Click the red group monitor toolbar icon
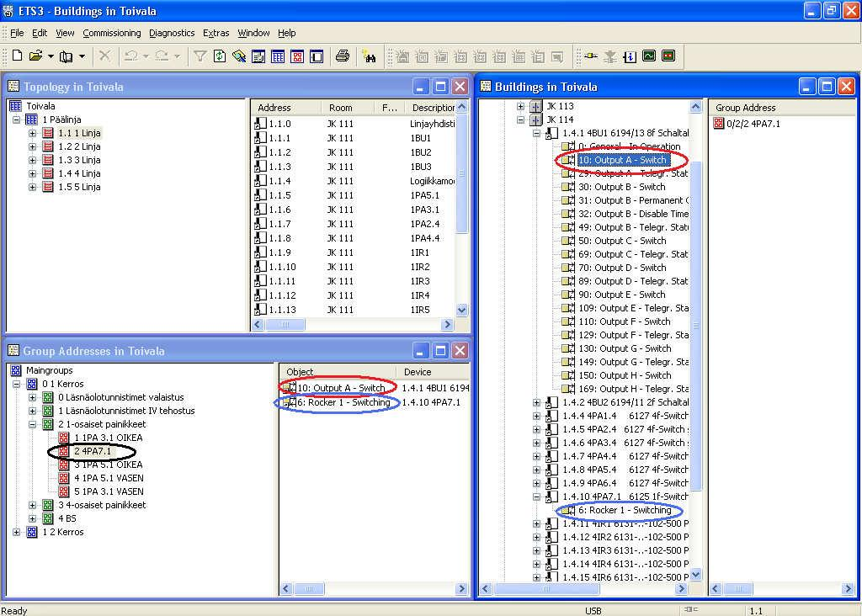862x616 pixels. pos(668,56)
